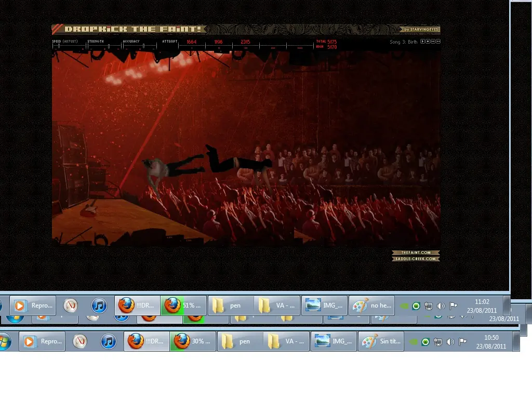Open iTunes icon on the 10:50 taskbar
This screenshot has height=399, width=532.
(109, 341)
